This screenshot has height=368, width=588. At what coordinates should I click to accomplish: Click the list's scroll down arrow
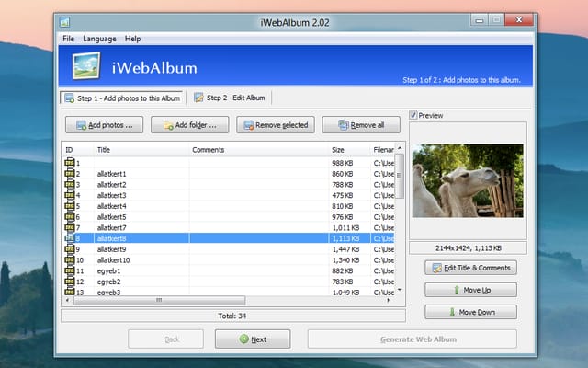point(400,290)
